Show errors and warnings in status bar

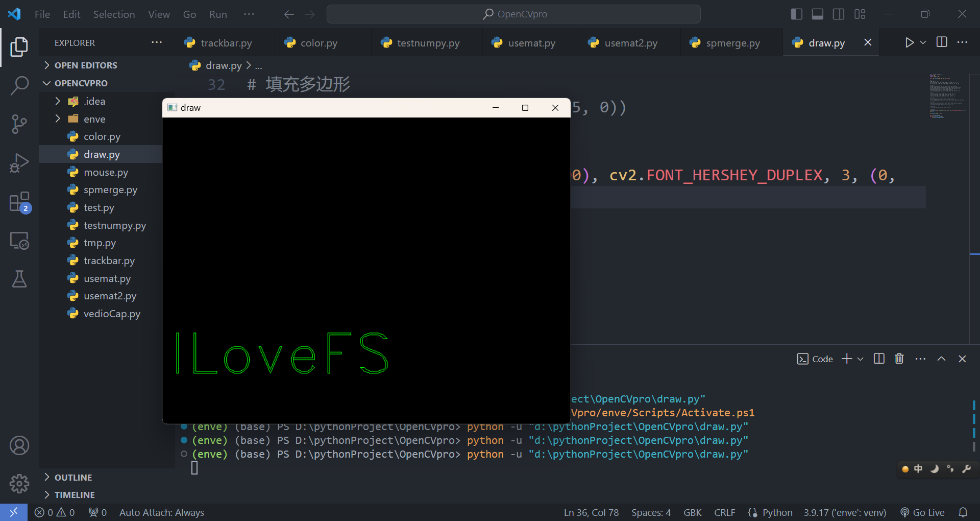tap(55, 512)
